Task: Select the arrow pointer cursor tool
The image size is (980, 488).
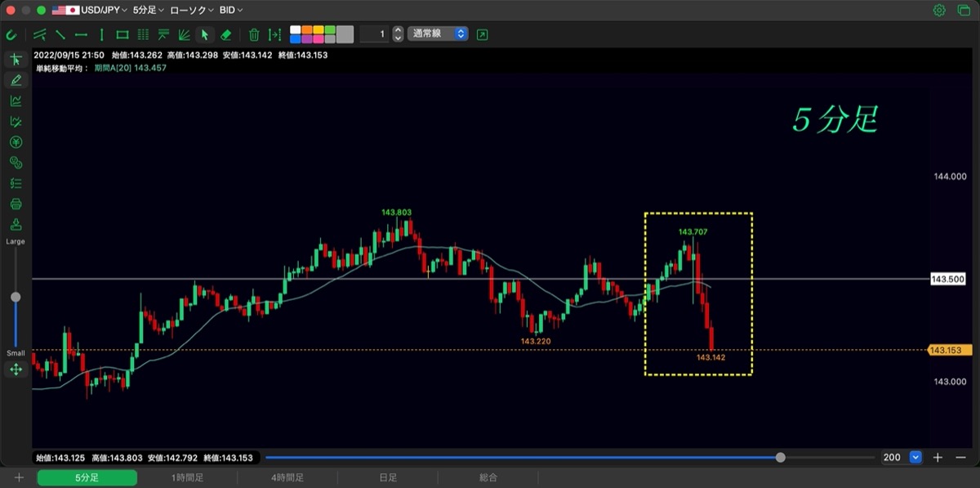Action: click(205, 34)
